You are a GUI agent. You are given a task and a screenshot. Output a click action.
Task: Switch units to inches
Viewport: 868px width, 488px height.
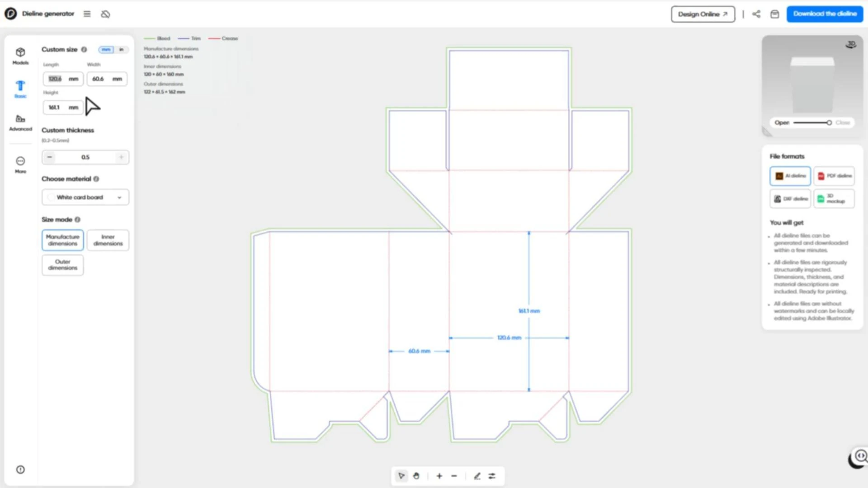(x=121, y=49)
